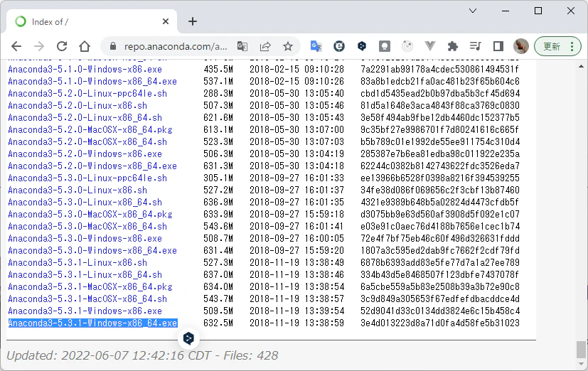This screenshot has height=371, width=588.
Task: Bookmark this page with the star
Action: (x=288, y=46)
